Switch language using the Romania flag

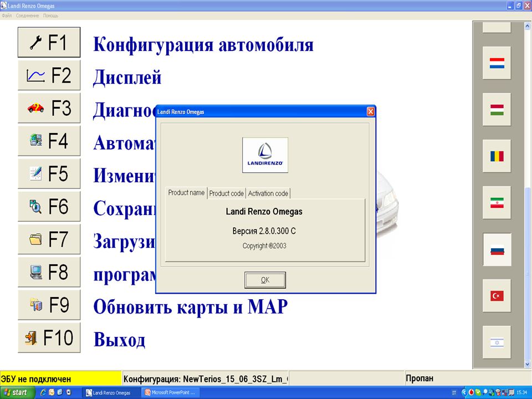coord(497,156)
